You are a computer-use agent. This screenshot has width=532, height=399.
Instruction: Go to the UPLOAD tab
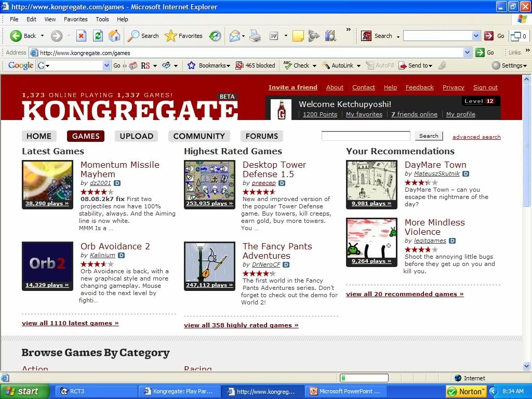(137, 136)
